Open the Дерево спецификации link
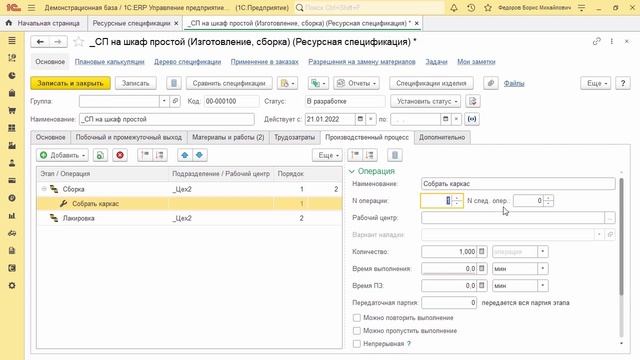640x360 pixels. click(x=187, y=62)
